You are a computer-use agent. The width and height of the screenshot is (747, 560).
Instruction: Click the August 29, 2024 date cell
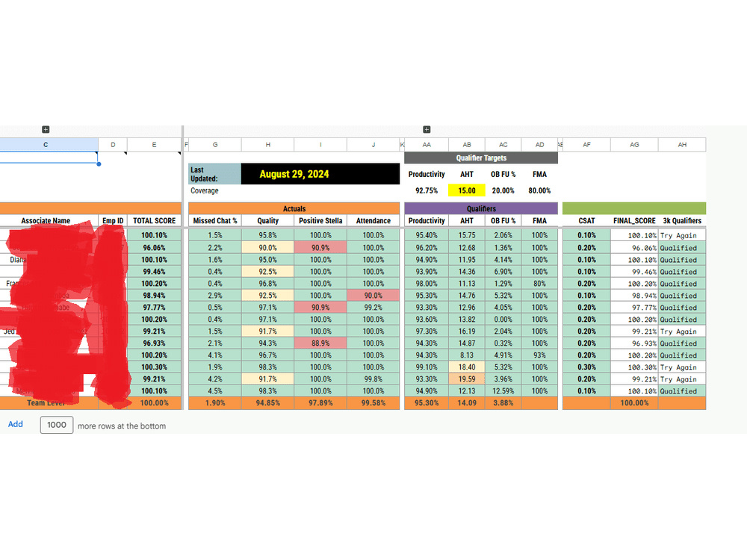coord(320,174)
